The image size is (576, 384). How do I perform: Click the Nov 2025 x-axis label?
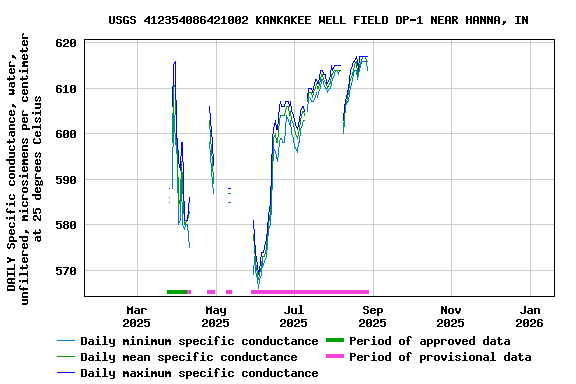point(451,316)
